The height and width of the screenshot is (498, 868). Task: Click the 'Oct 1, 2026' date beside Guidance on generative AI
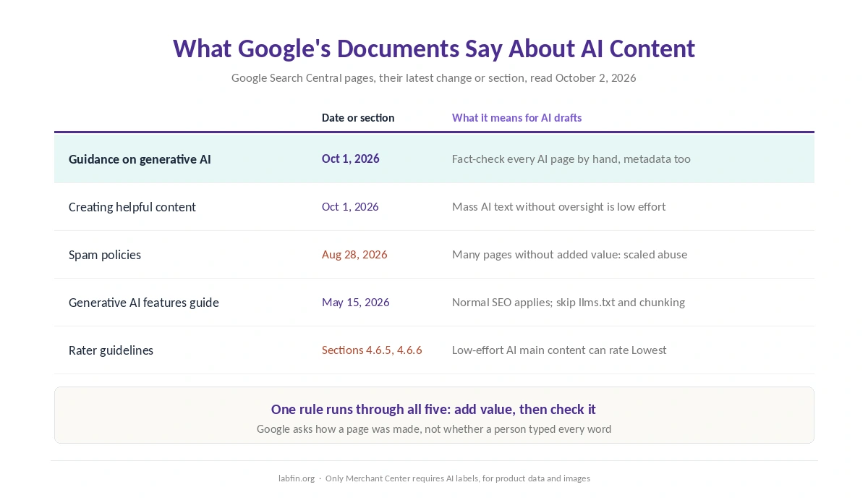[351, 159]
